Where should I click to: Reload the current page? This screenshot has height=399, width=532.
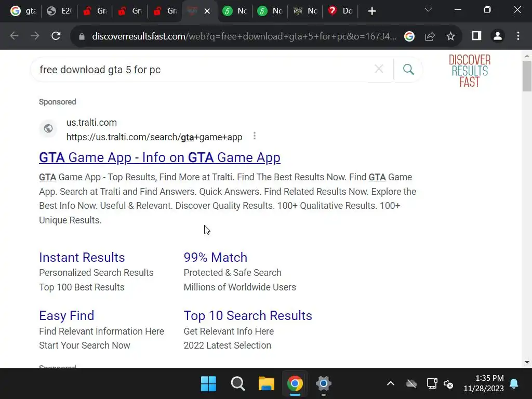(x=56, y=36)
